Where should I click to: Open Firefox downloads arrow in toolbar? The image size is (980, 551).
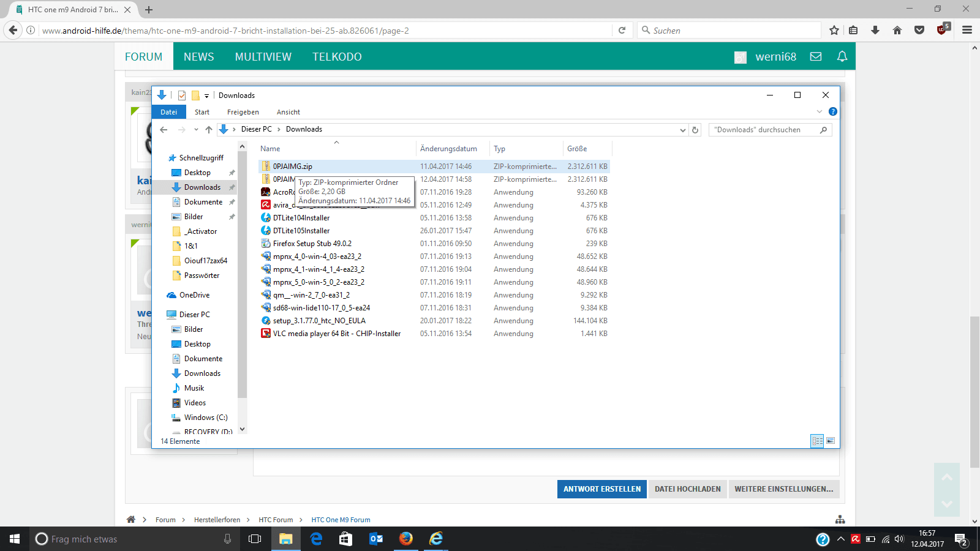click(x=875, y=30)
